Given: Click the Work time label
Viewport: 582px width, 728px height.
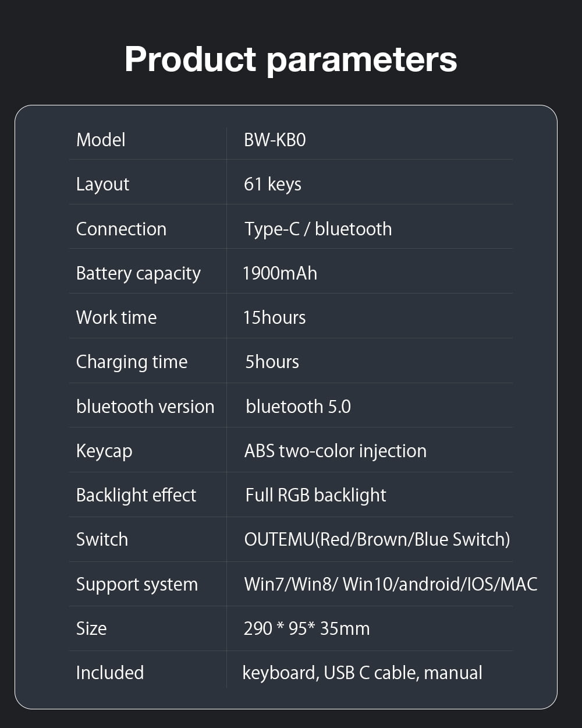Looking at the screenshot, I should 116,317.
